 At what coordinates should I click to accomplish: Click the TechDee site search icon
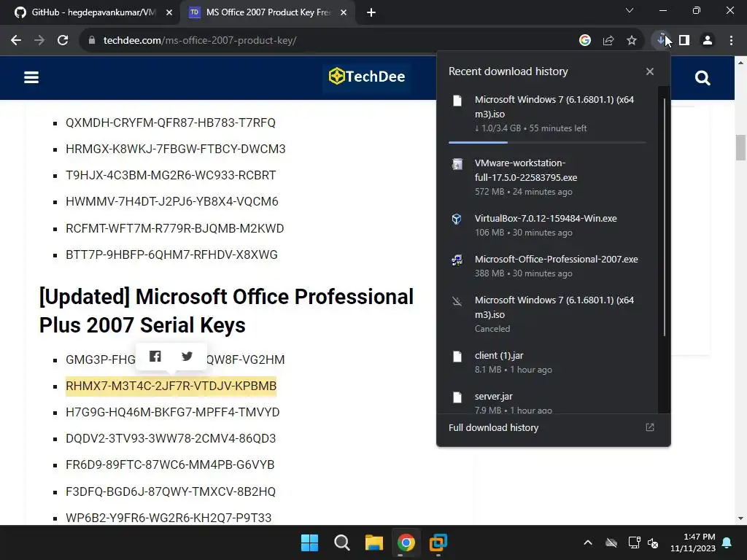(703, 77)
